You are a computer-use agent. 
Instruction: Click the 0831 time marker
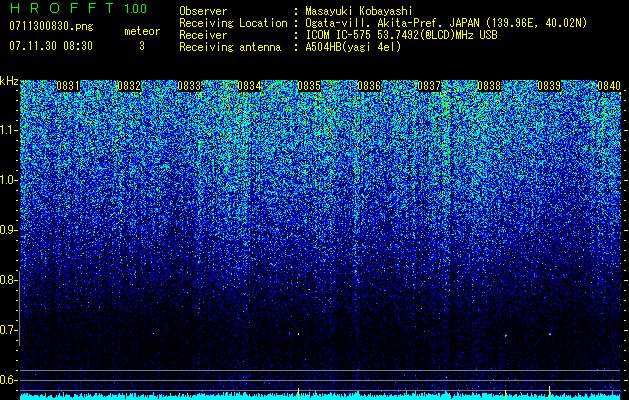(68, 86)
